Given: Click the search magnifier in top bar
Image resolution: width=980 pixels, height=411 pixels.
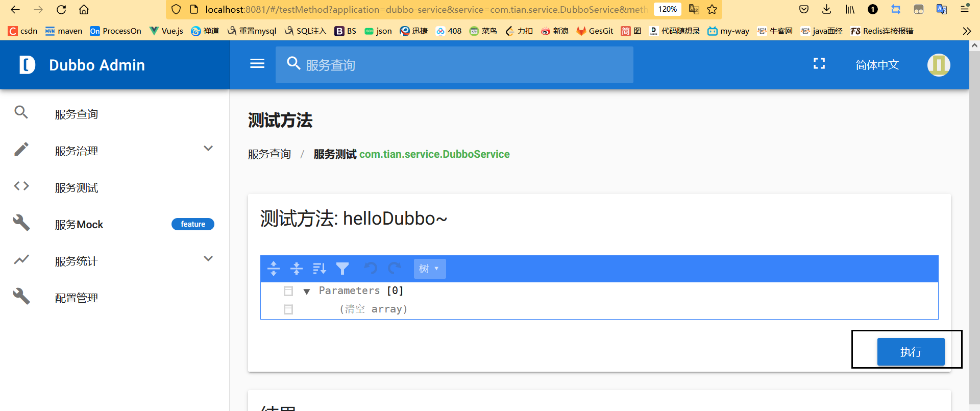Looking at the screenshot, I should (x=293, y=63).
